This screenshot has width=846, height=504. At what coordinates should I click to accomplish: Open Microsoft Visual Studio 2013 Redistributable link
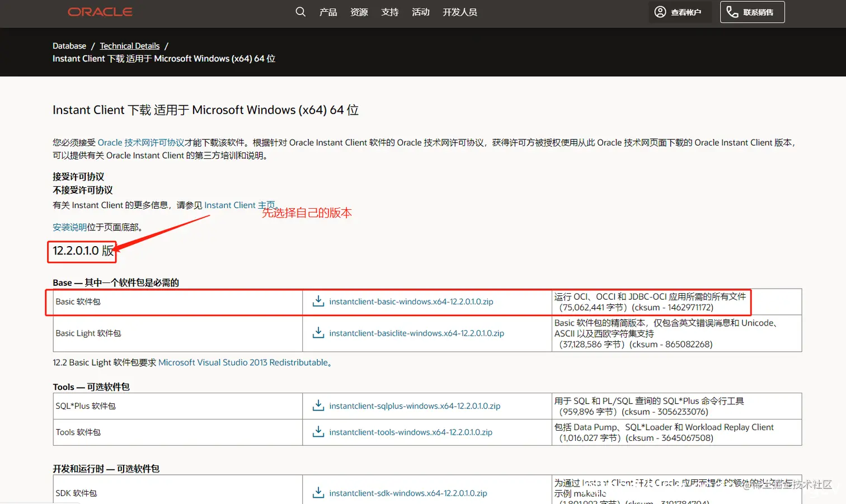tap(243, 362)
